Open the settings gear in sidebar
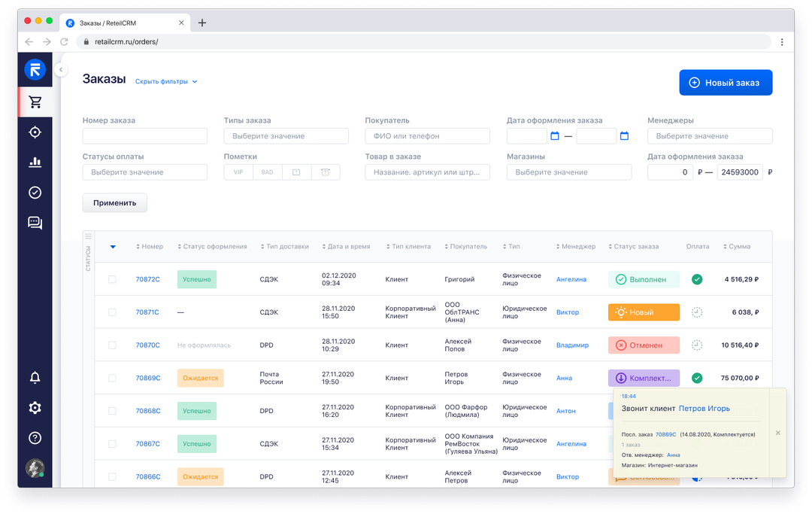 35,408
